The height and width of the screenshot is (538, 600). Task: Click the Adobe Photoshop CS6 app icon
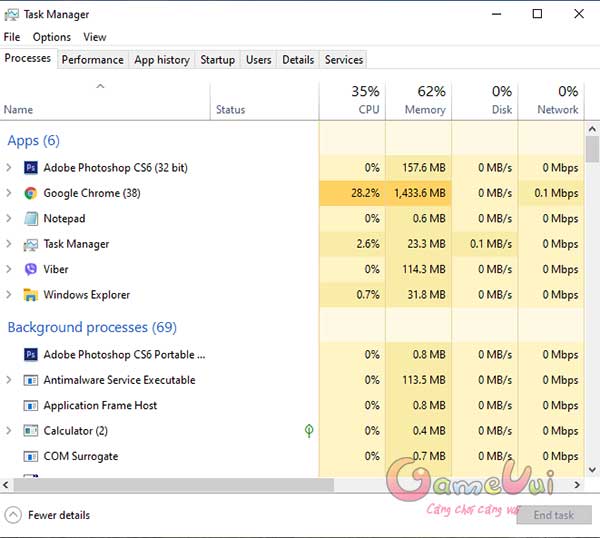point(31,168)
